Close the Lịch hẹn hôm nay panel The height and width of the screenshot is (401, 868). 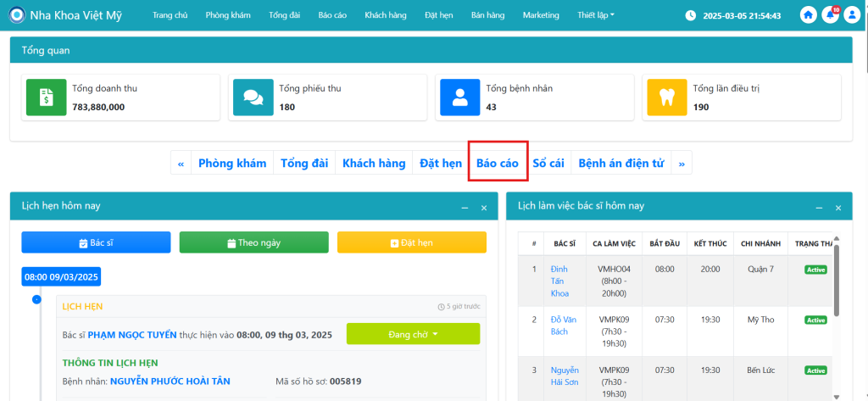coord(484,208)
